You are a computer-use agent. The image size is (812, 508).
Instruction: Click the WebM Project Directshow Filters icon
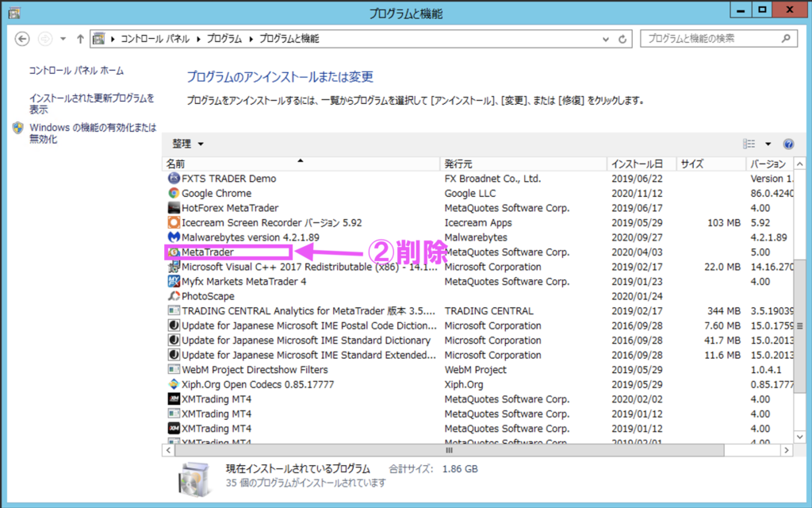174,370
